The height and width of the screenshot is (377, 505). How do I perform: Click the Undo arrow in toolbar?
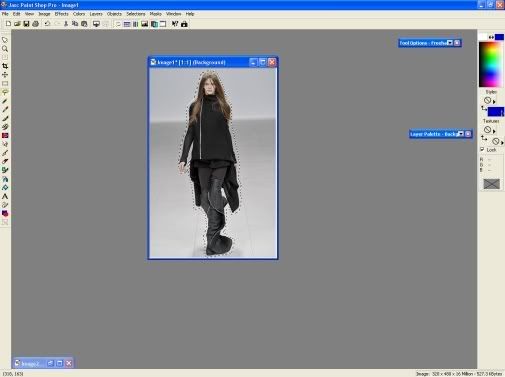pyautogui.click(x=47, y=24)
